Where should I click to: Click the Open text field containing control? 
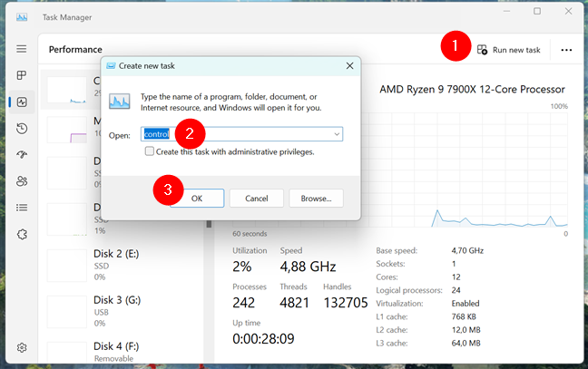(x=241, y=134)
